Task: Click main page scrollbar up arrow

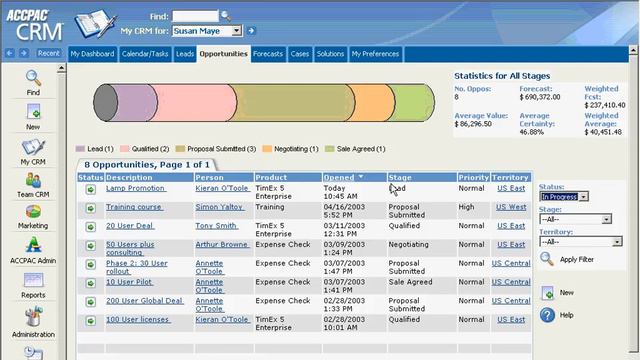Action: [x=633, y=50]
